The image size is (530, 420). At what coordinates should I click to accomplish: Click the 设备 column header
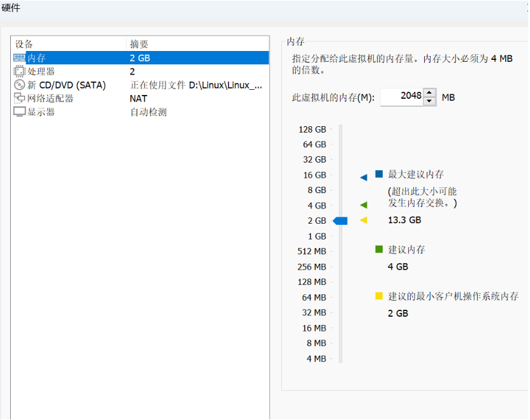coord(69,44)
